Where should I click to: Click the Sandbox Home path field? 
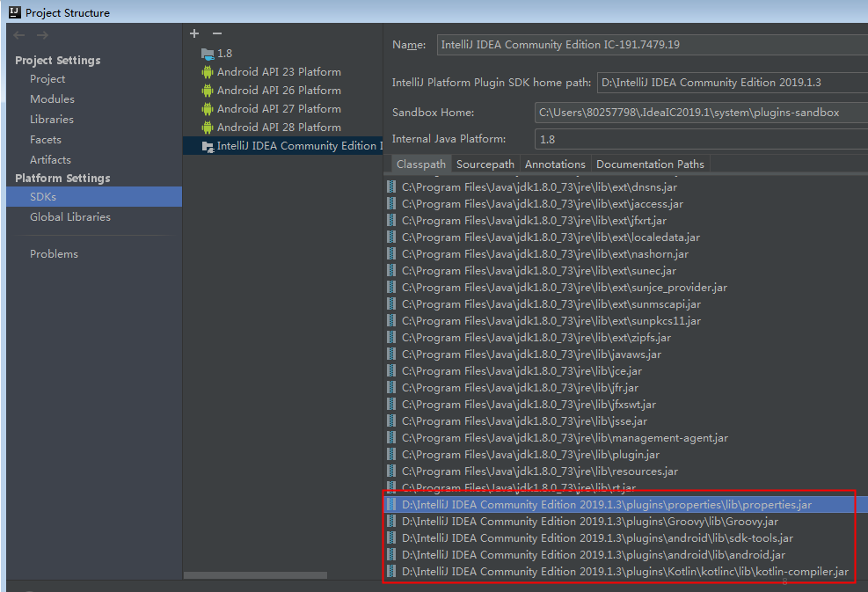pos(701,113)
